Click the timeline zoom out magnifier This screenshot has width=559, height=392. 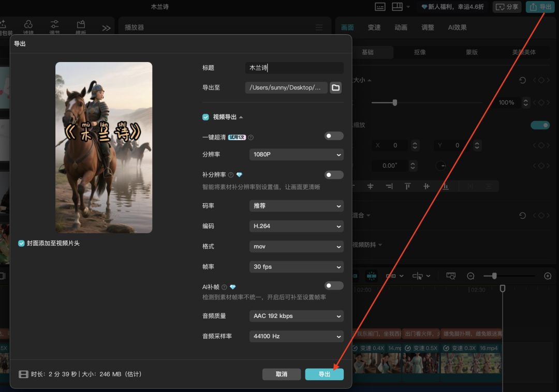(x=470, y=276)
